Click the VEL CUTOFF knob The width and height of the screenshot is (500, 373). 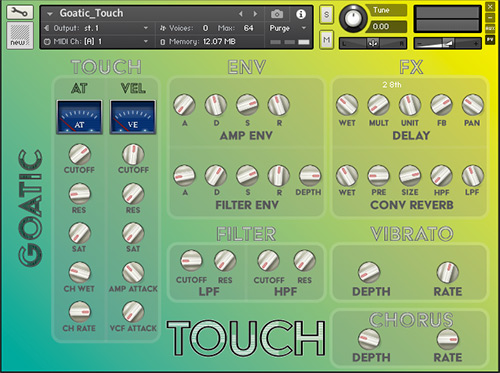[133, 154]
